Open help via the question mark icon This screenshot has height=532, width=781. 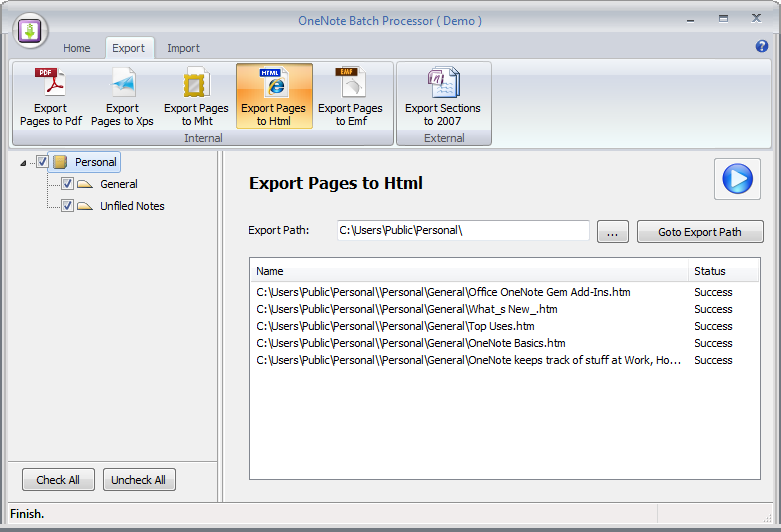coord(761,46)
